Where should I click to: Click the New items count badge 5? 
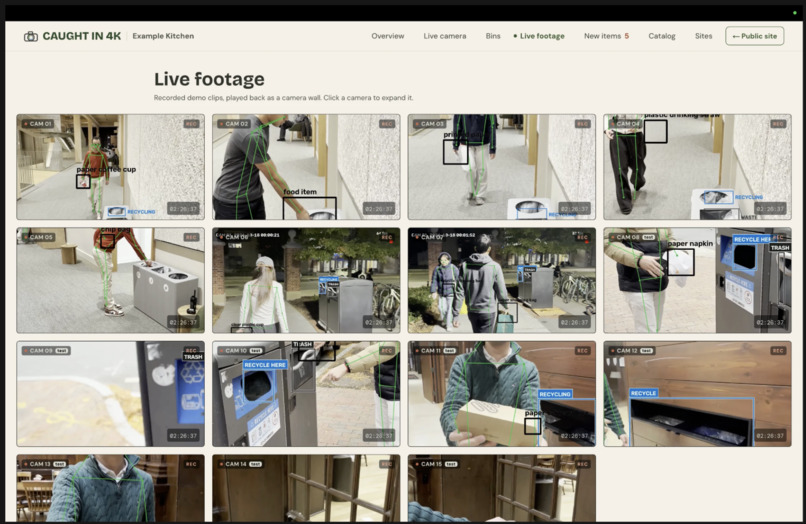coord(627,36)
